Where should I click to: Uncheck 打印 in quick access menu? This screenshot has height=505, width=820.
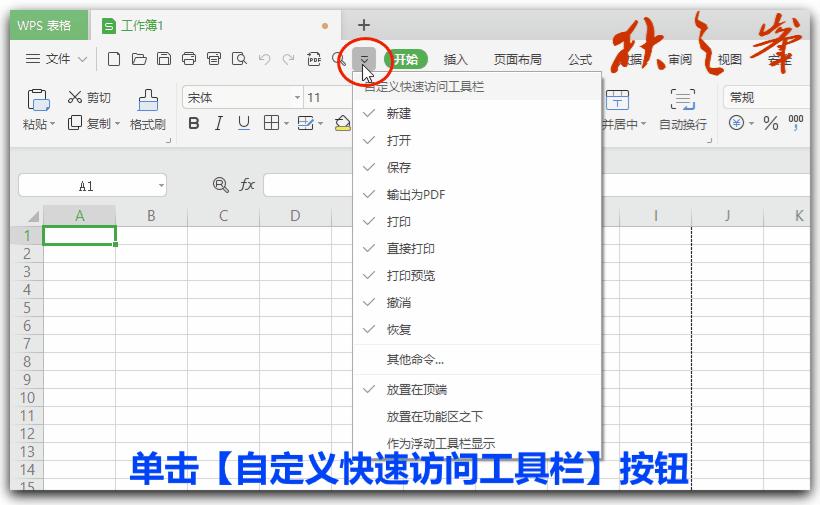click(x=477, y=222)
